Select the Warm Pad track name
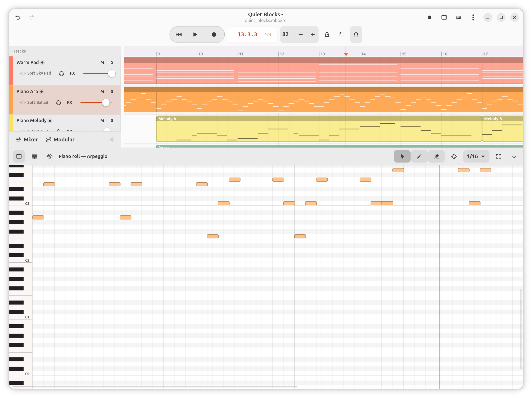 pyautogui.click(x=27, y=62)
